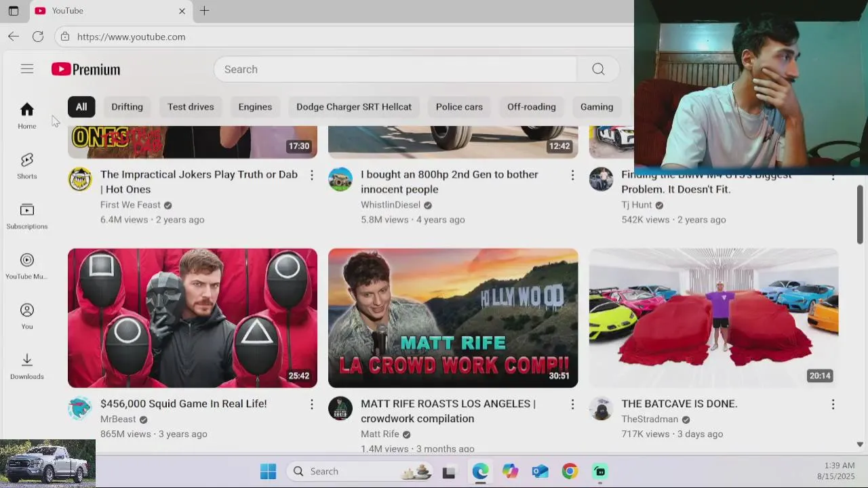This screenshot has height=488, width=868.
Task: Open the tab actions icon
Action: pos(14,11)
